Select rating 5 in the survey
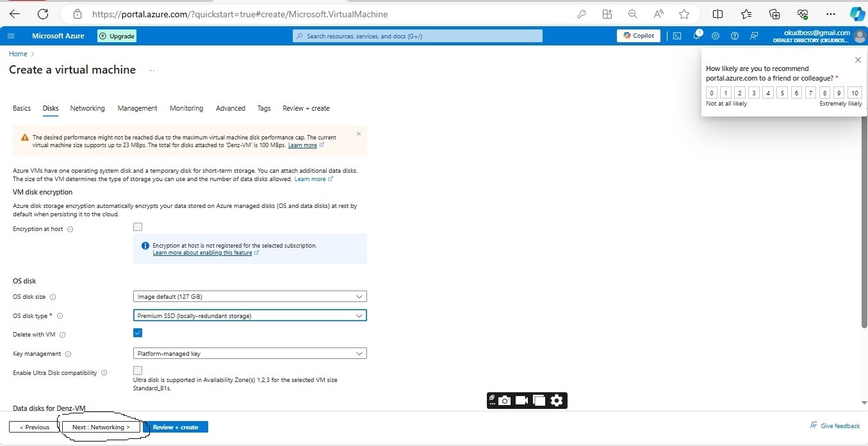Viewport: 868px width, 446px height. pos(782,93)
